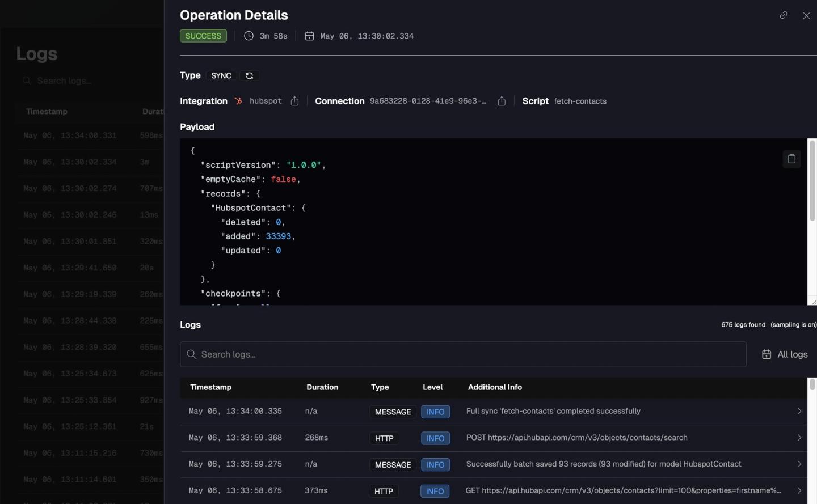
Task: Click the duration clock icon
Action: tap(249, 36)
